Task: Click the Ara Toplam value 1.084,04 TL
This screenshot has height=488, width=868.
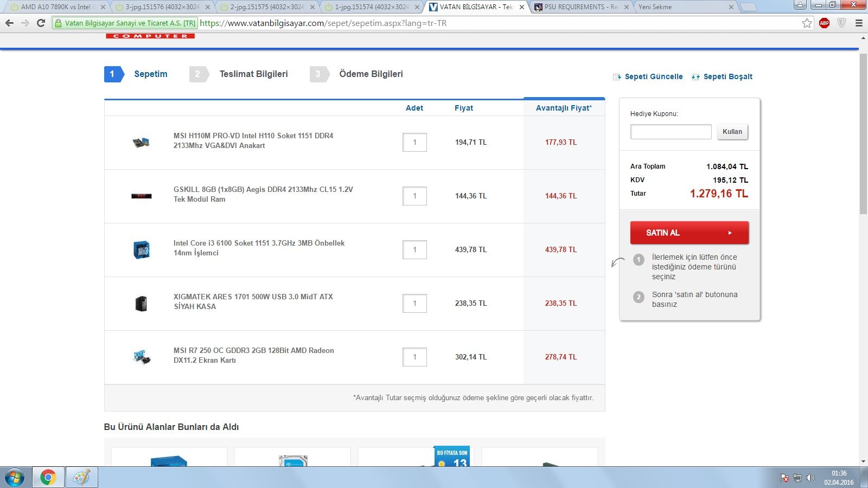Action: (727, 166)
